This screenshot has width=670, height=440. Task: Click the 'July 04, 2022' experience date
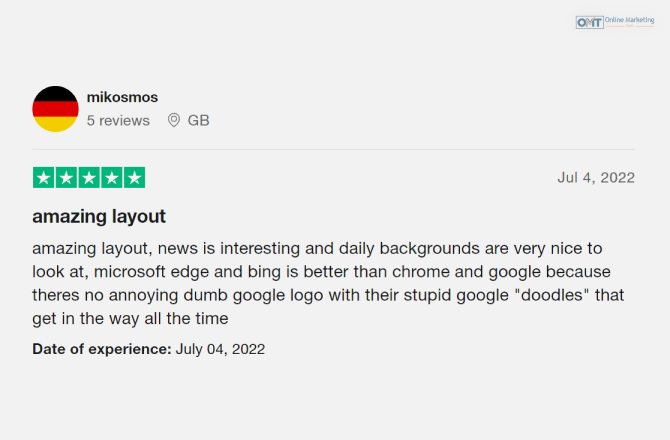(x=220, y=349)
